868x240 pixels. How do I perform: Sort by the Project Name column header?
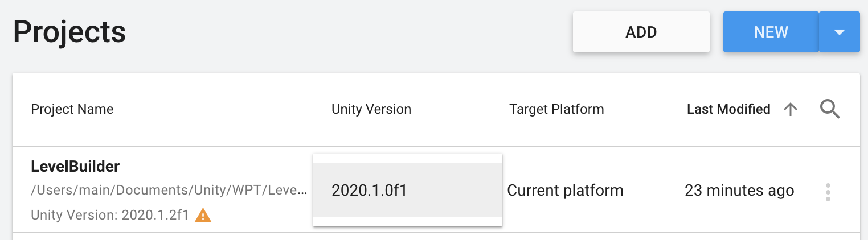[x=72, y=109]
